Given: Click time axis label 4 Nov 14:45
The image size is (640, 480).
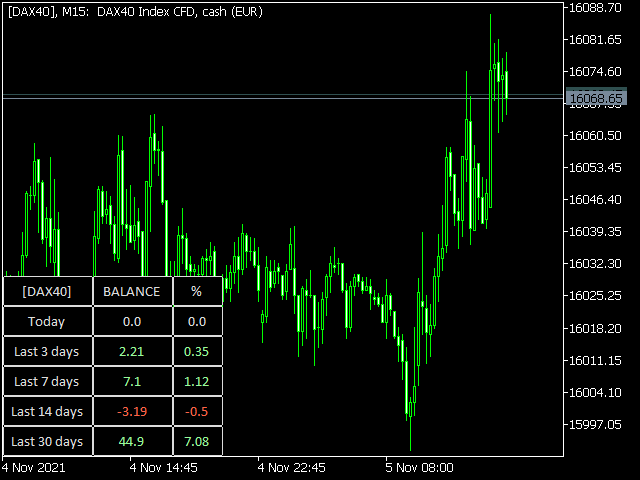Looking at the screenshot, I should click(x=164, y=467).
